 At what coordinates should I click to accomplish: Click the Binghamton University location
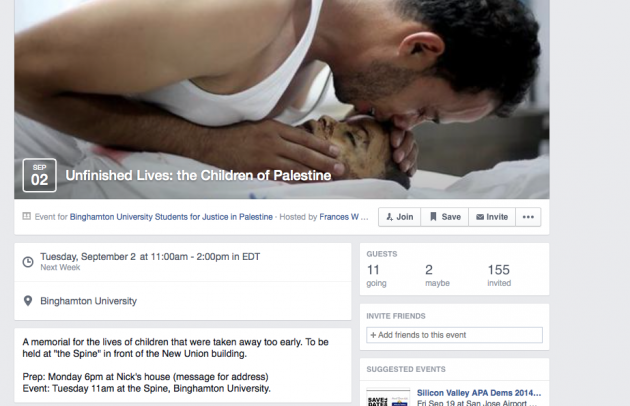pos(88,301)
